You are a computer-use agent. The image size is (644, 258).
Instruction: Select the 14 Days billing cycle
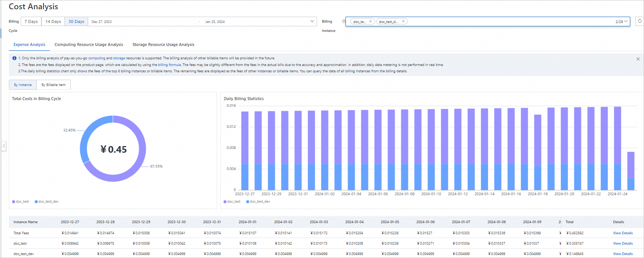click(53, 21)
